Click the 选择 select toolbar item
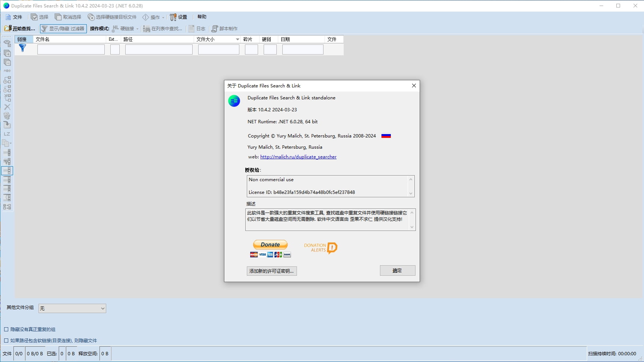 pyautogui.click(x=40, y=17)
